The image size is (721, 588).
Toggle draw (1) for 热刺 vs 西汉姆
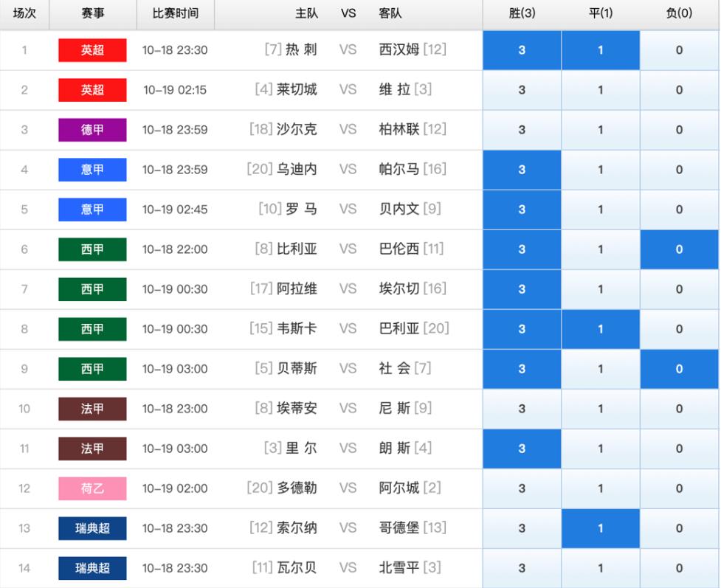point(601,50)
